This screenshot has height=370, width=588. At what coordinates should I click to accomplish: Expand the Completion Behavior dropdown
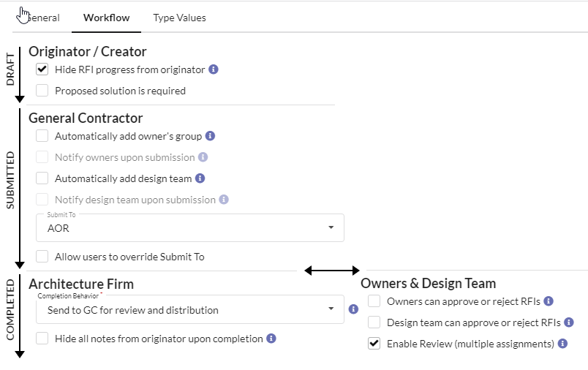189,309
